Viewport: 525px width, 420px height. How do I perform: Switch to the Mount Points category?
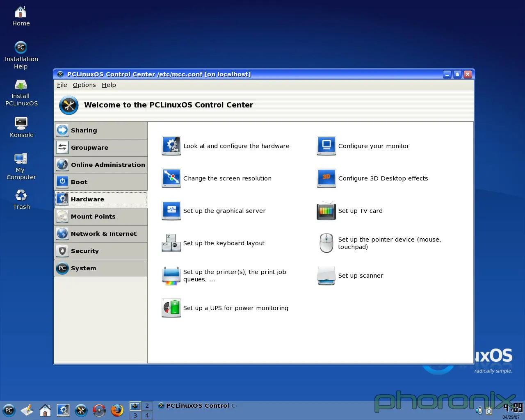[x=101, y=217]
